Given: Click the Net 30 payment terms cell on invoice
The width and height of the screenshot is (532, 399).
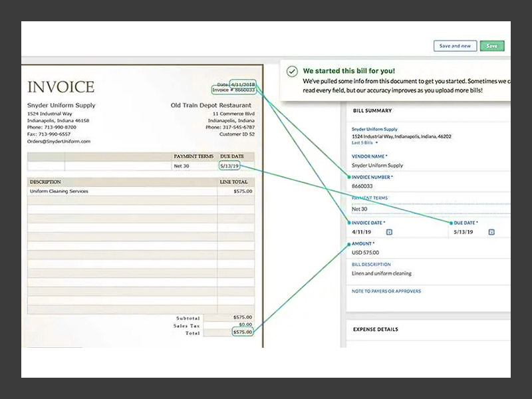Looking at the screenshot, I should [x=182, y=166].
